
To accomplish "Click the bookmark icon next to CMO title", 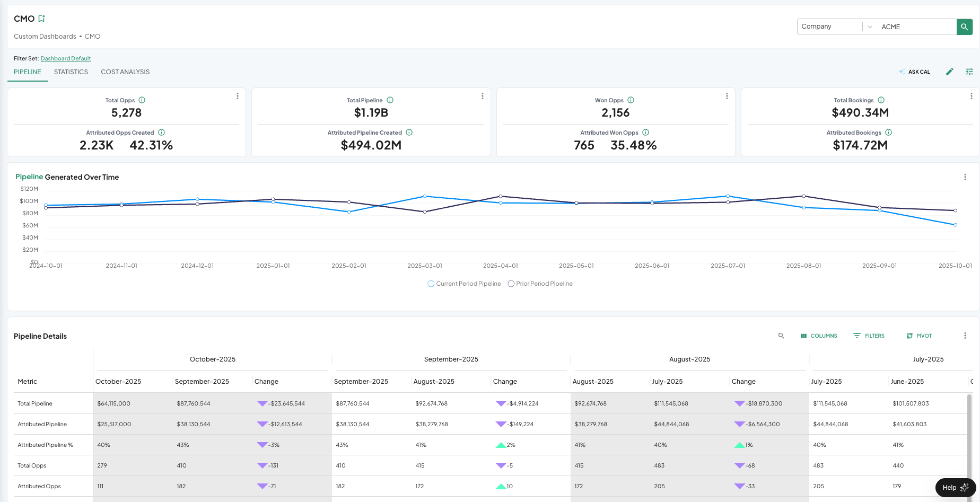I will point(41,19).
